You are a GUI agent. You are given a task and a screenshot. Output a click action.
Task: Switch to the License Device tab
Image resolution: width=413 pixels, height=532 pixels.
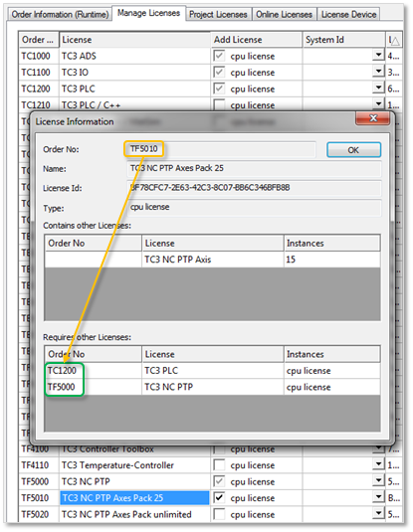point(348,15)
